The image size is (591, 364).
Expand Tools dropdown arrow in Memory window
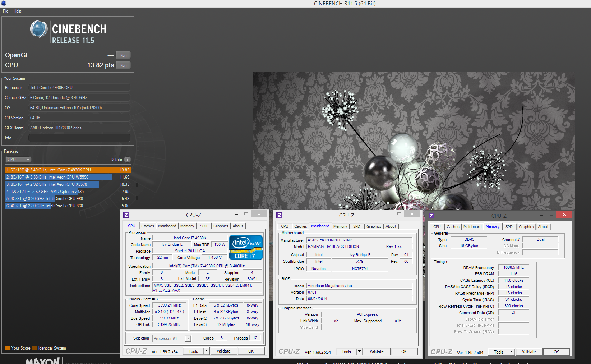point(512,352)
